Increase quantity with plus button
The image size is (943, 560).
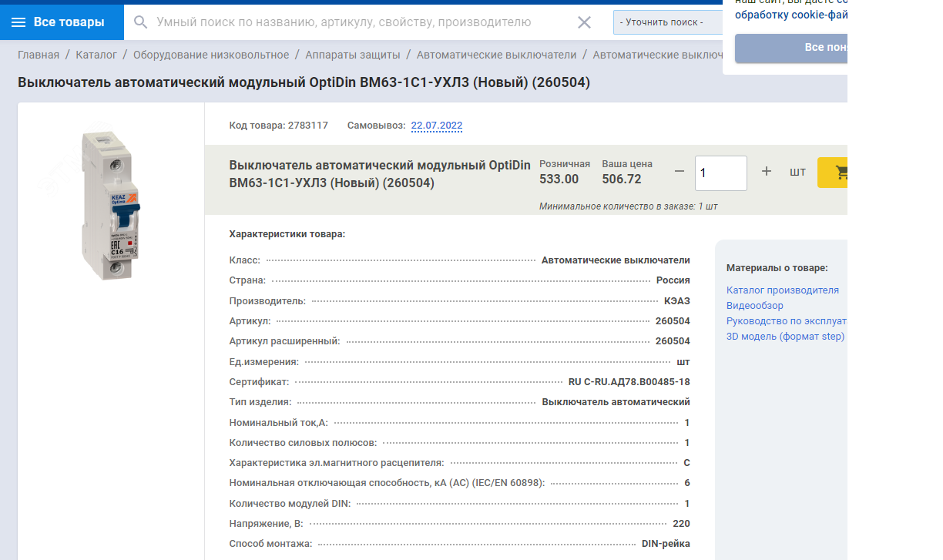click(x=767, y=172)
